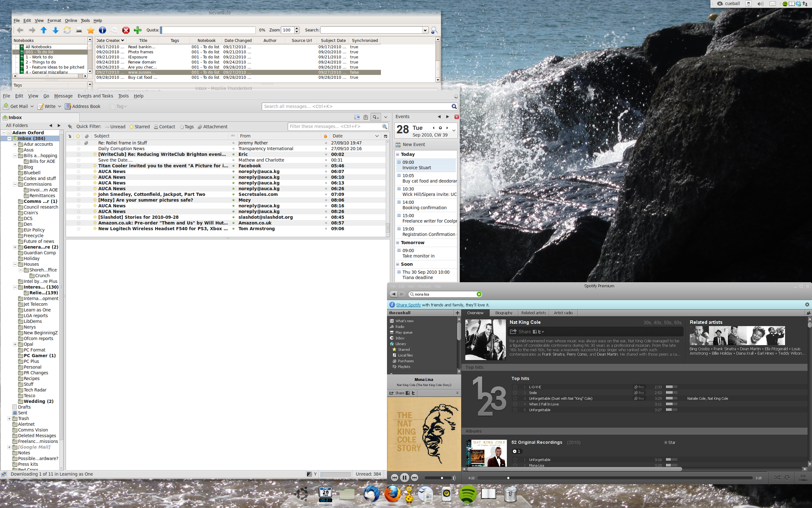Click Thunderbird Address Book button
The height and width of the screenshot is (508, 812).
point(82,106)
